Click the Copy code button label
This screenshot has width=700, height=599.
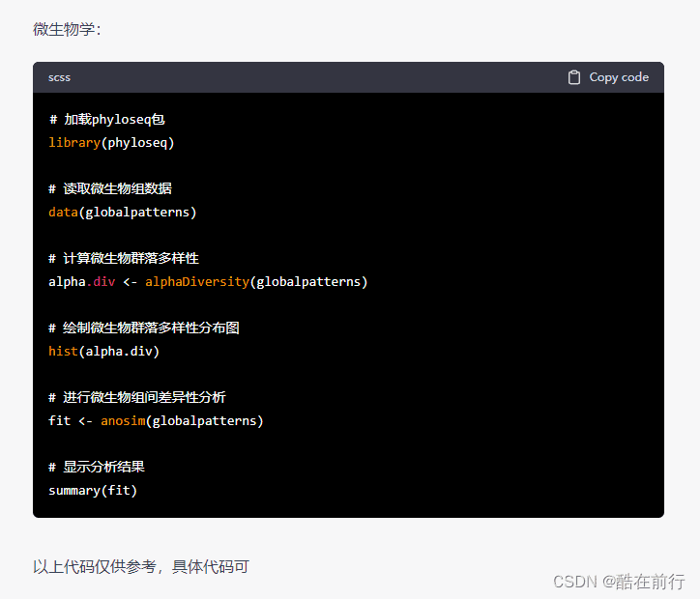point(619,77)
